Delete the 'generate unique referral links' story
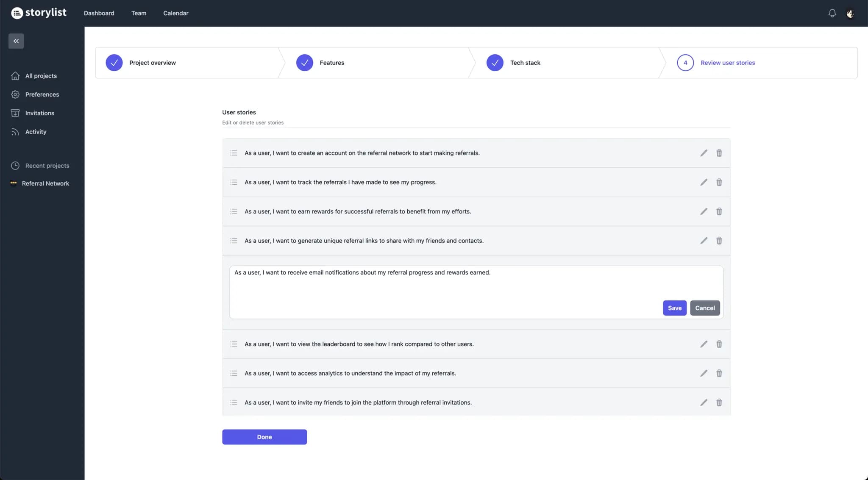Viewport: 868px width, 480px height. (x=719, y=241)
